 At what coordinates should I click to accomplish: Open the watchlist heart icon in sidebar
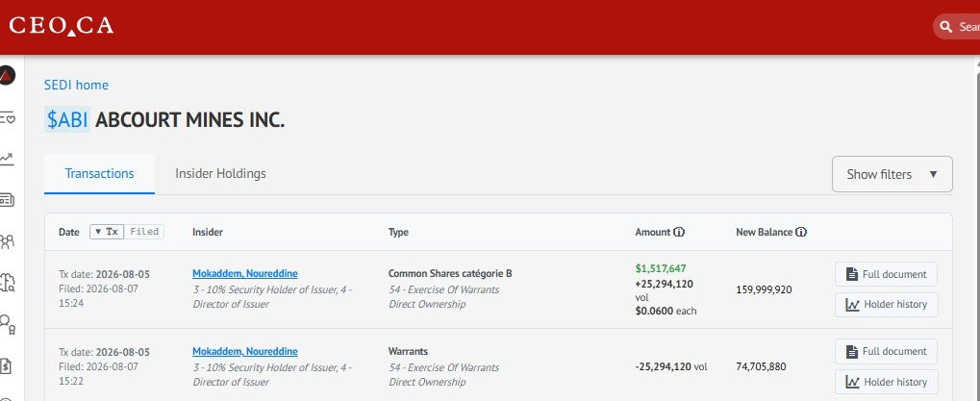[x=7, y=117]
